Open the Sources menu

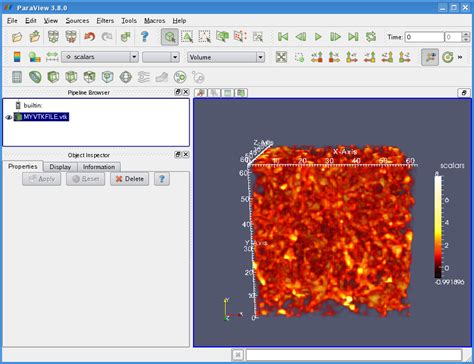click(77, 21)
